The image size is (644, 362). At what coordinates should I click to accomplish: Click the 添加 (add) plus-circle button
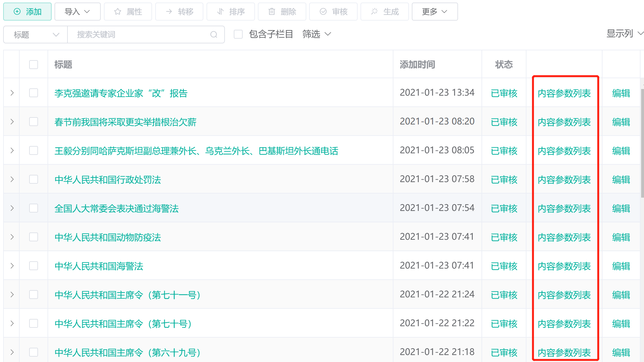pyautogui.click(x=28, y=12)
